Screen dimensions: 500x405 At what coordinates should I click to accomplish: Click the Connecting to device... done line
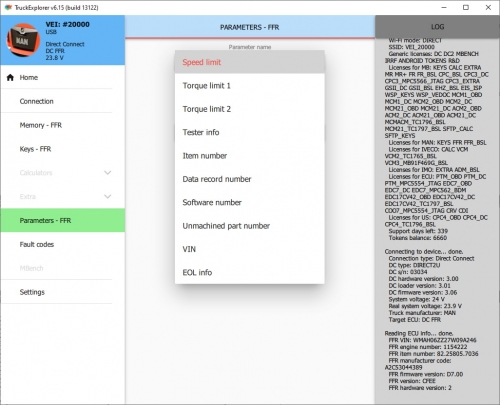pyautogui.click(x=424, y=252)
